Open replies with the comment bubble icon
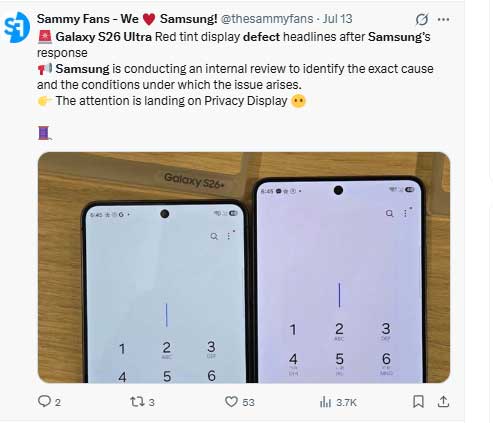The width and height of the screenshot is (493, 423). tap(44, 402)
